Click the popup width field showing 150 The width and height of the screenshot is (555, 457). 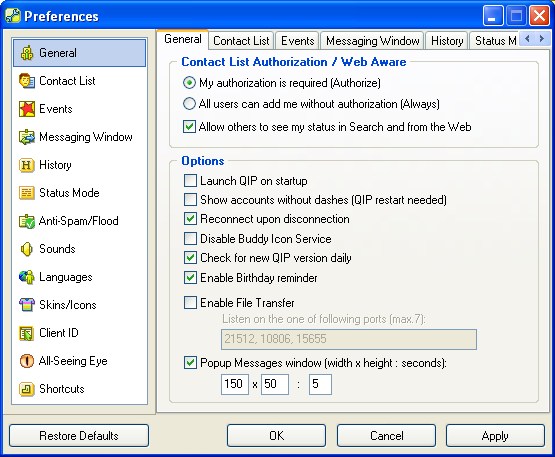(x=235, y=384)
